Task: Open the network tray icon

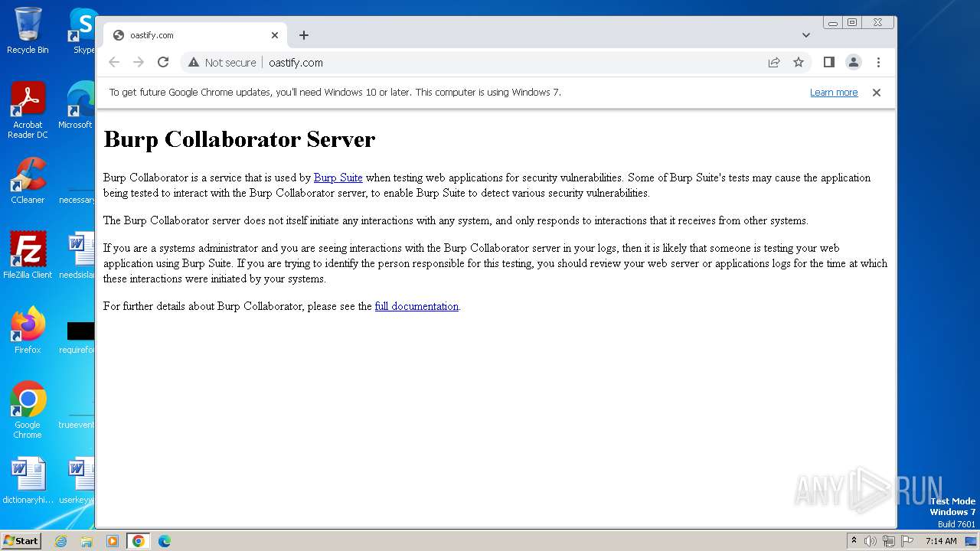Action: (889, 541)
